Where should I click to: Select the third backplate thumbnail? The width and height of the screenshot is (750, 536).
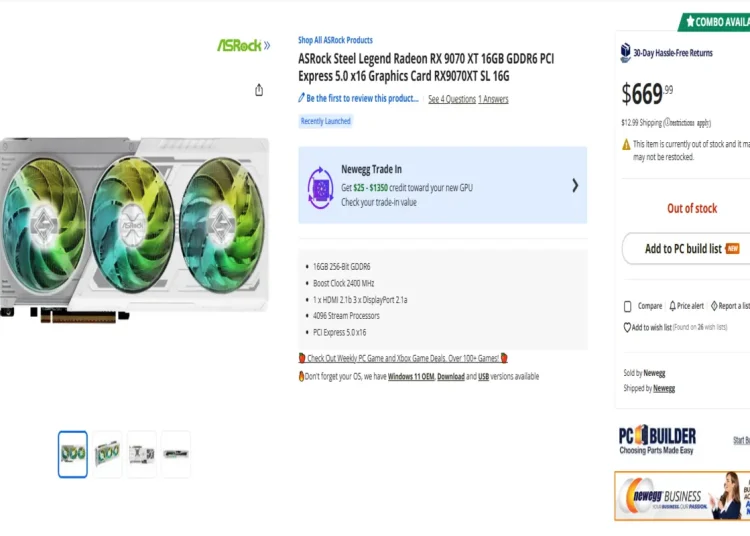point(142,454)
